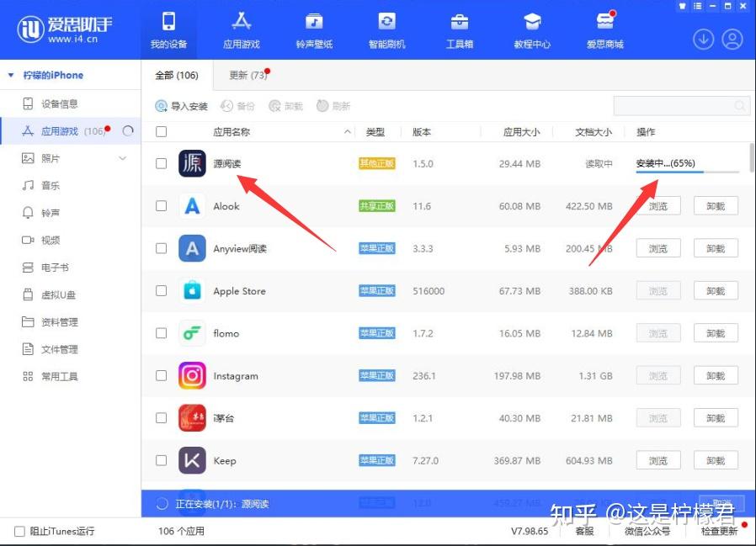Click the 爱思助手 logo
The height and width of the screenshot is (546, 756).
[x=64, y=29]
